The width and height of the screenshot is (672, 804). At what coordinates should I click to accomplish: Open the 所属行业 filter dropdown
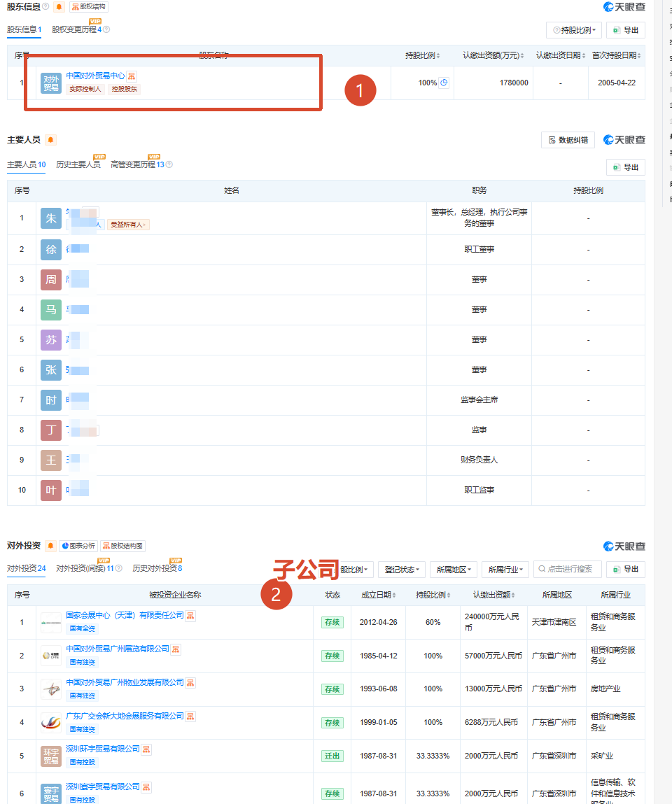pyautogui.click(x=505, y=570)
